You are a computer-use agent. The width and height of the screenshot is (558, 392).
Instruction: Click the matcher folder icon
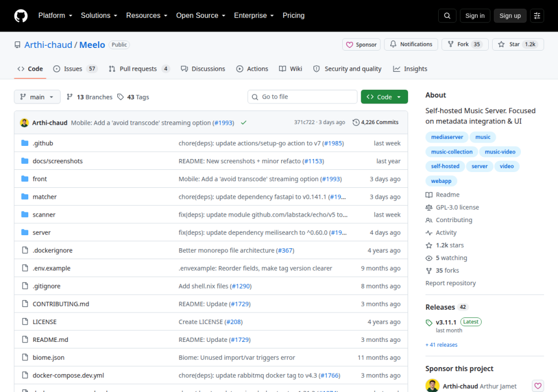tap(25, 197)
